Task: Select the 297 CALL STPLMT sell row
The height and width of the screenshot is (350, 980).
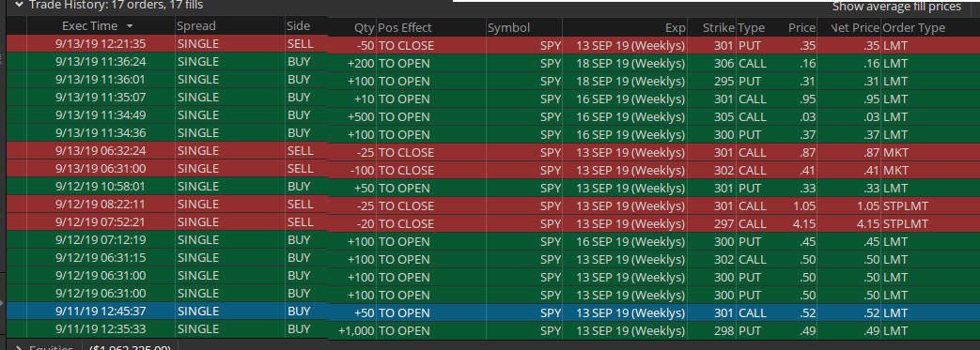Action: pyautogui.click(x=490, y=222)
